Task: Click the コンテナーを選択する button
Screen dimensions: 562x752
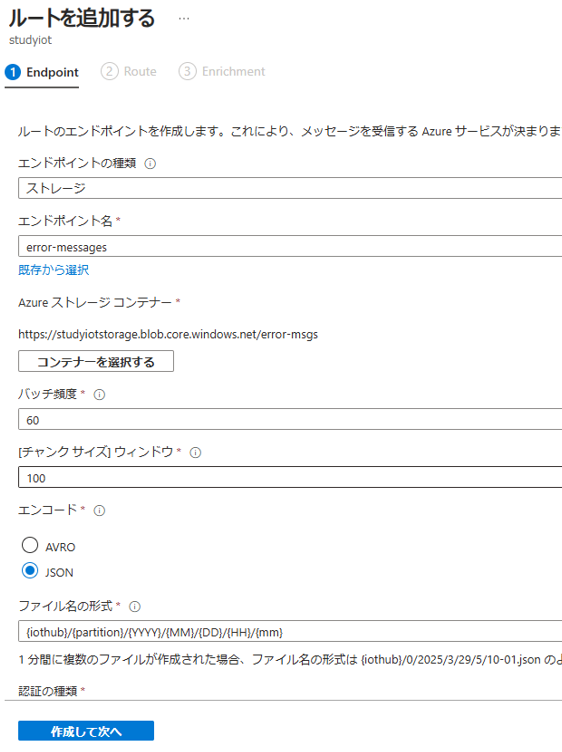Action: pyautogui.click(x=96, y=362)
